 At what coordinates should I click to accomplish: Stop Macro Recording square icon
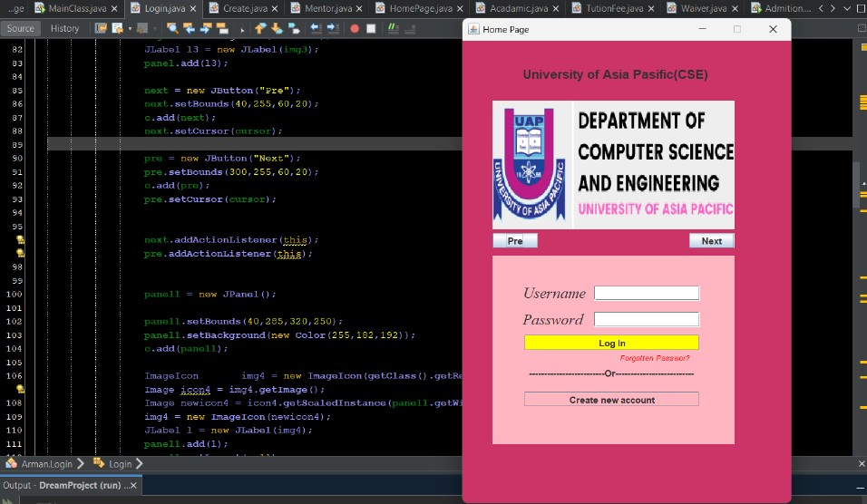click(x=371, y=28)
